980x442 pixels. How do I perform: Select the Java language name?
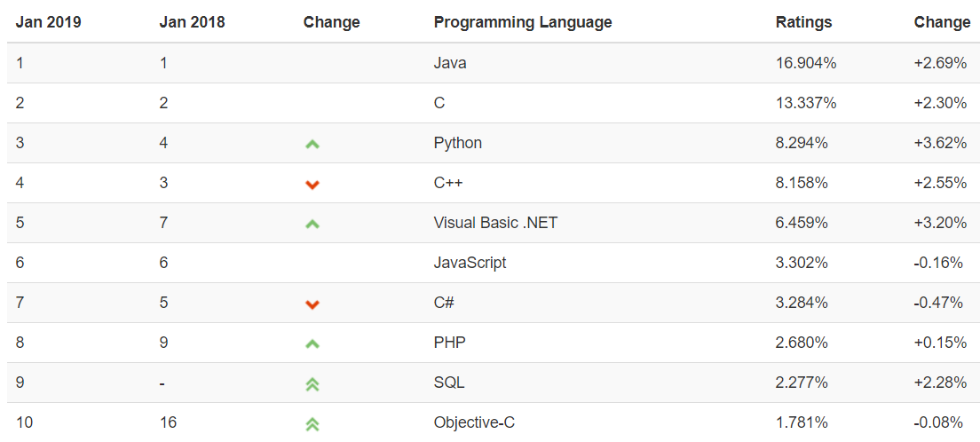450,63
